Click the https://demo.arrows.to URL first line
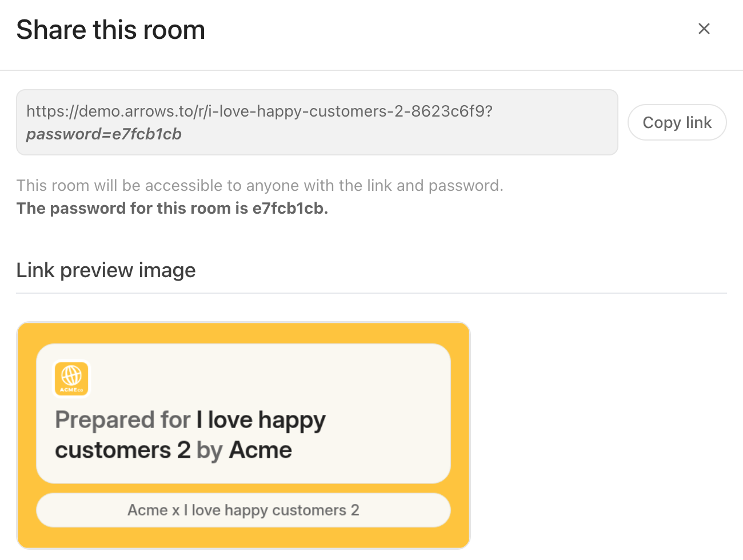 (x=259, y=111)
